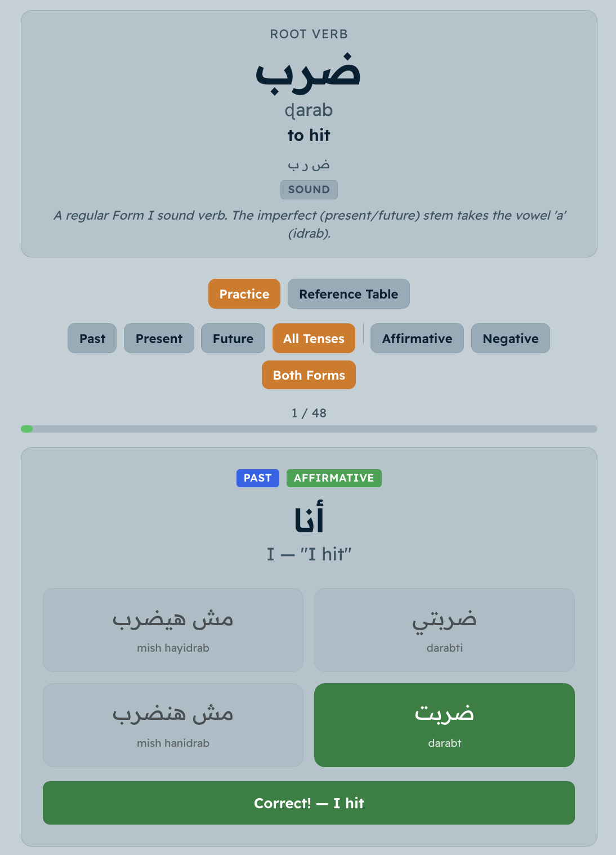This screenshot has width=616, height=855.
Task: Enable the Future tense filter
Action: point(233,338)
